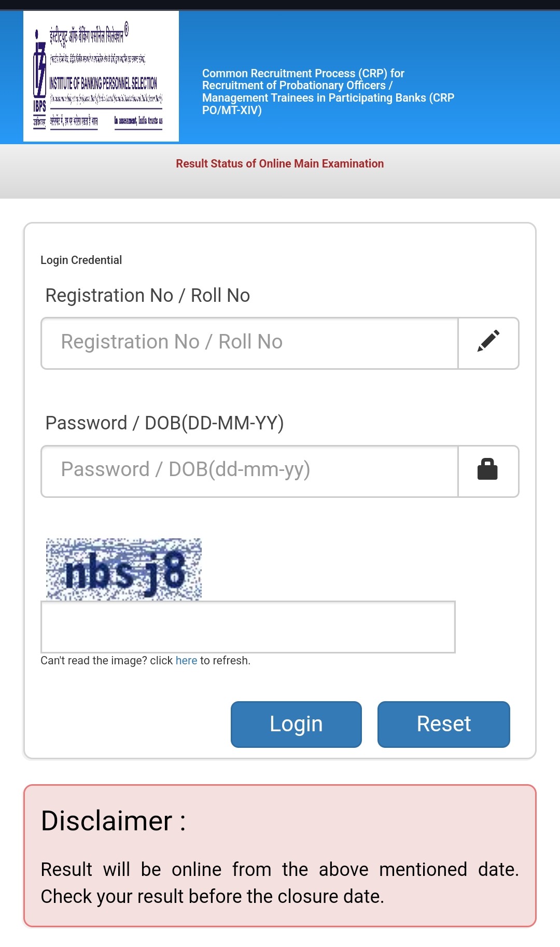
Task: Click the Disclaimer heading
Action: pos(113,821)
